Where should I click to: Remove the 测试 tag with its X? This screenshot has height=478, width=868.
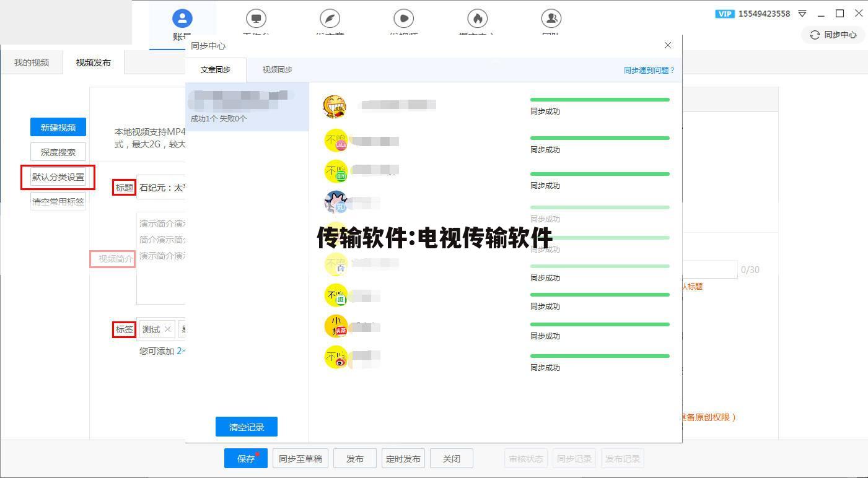click(x=167, y=329)
